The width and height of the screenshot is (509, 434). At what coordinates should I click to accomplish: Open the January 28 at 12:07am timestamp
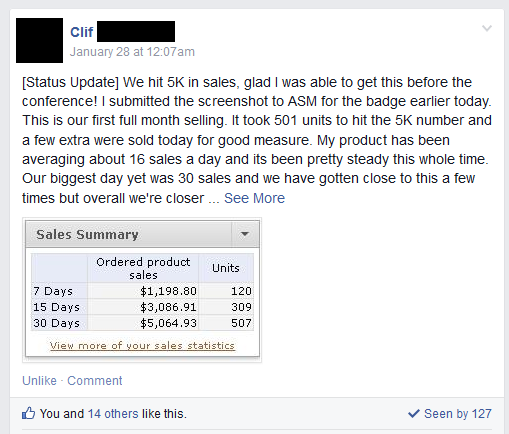click(132, 52)
